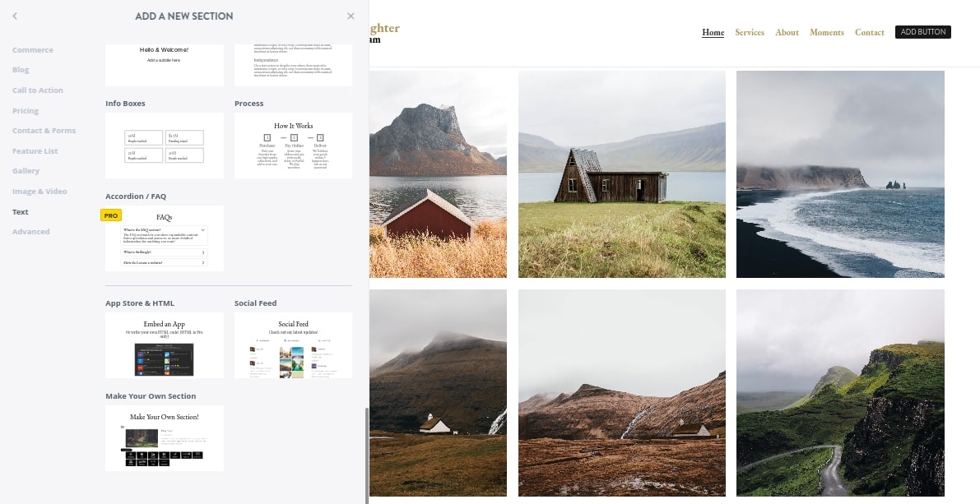Screen dimensions: 980x504
Task: Select the wooden A-frame cabin photo
Action: click(621, 174)
